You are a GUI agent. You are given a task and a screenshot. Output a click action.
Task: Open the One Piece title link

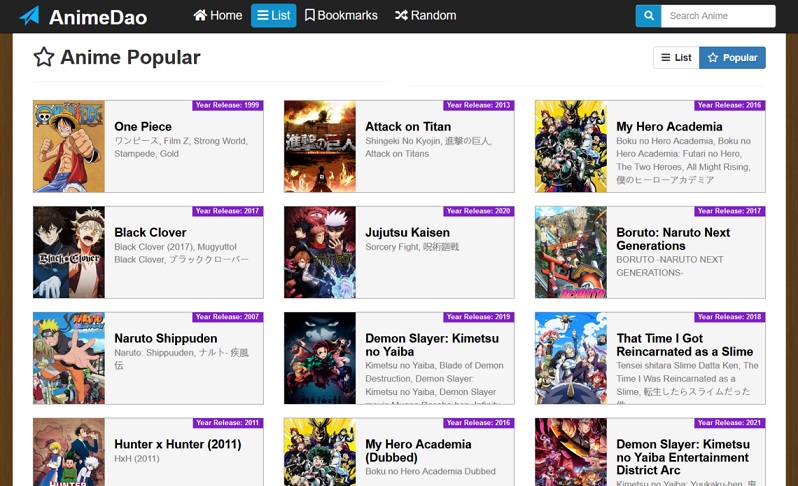tap(143, 127)
